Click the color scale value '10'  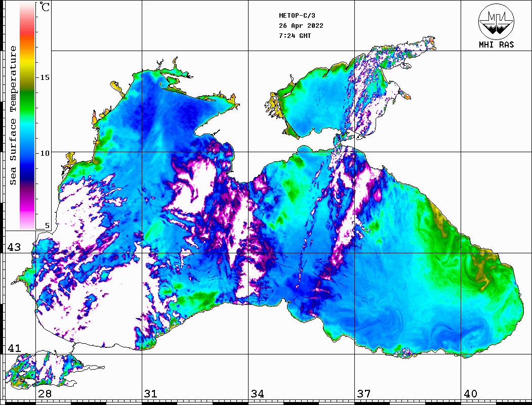45,153
